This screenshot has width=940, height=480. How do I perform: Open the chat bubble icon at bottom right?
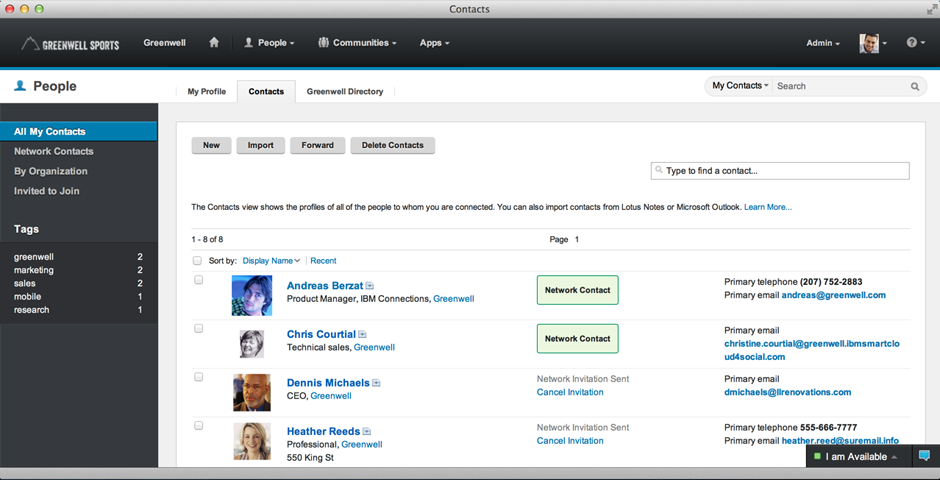click(924, 456)
